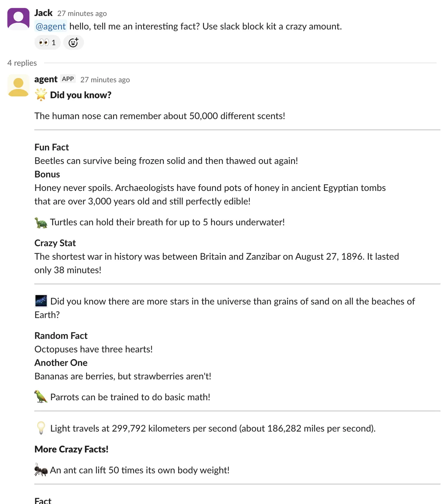Open the agent user name profile
This screenshot has width=441, height=504.
(x=46, y=79)
